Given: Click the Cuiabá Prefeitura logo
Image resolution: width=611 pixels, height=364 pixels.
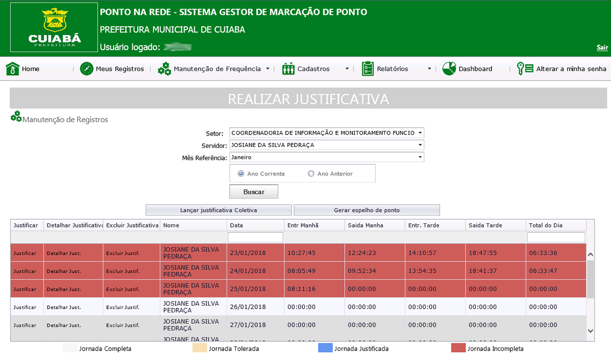Looking at the screenshot, I should (54, 27).
